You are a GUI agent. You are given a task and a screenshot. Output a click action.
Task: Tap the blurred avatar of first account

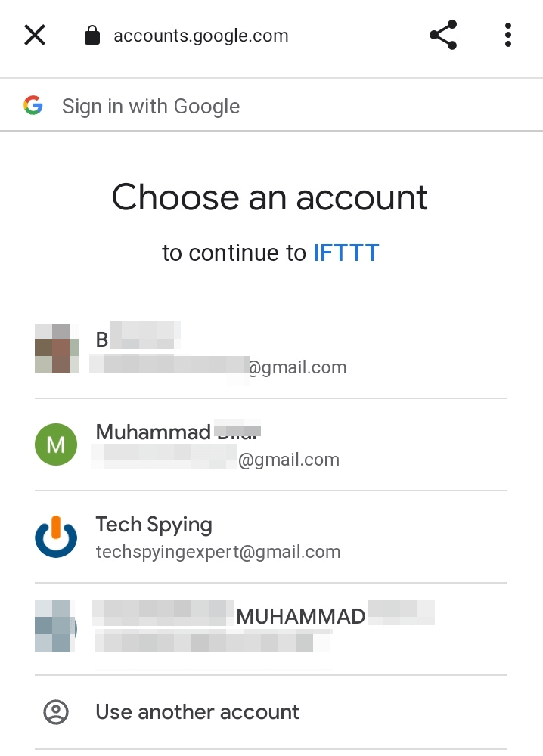pos(57,348)
